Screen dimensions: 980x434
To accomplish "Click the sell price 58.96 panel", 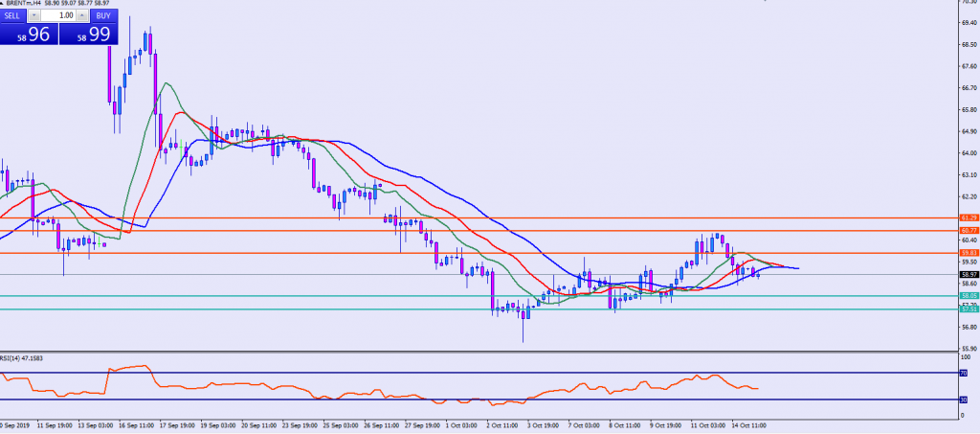I will pyautogui.click(x=29, y=34).
